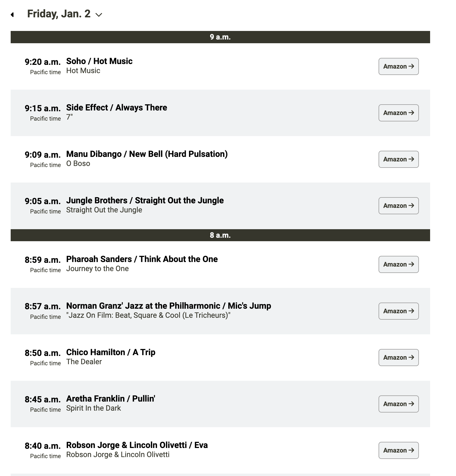Click Amazon button for Chico Hamilton A Trip
The image size is (456, 476).
[398, 358]
